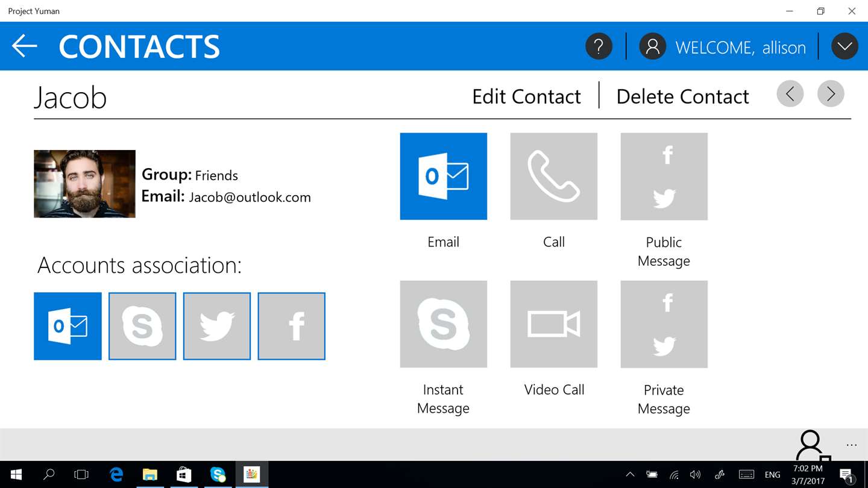Click the contact icon in bottom app bar
Image resolution: width=868 pixels, height=488 pixels.
[813, 445]
